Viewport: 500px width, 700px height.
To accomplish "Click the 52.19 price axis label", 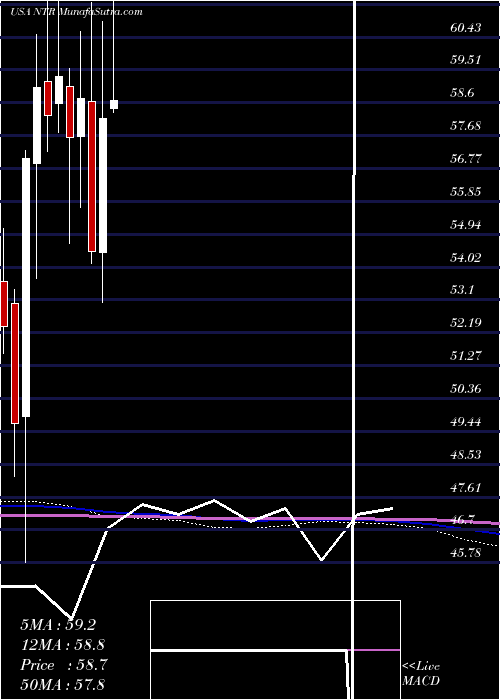I will (x=466, y=323).
